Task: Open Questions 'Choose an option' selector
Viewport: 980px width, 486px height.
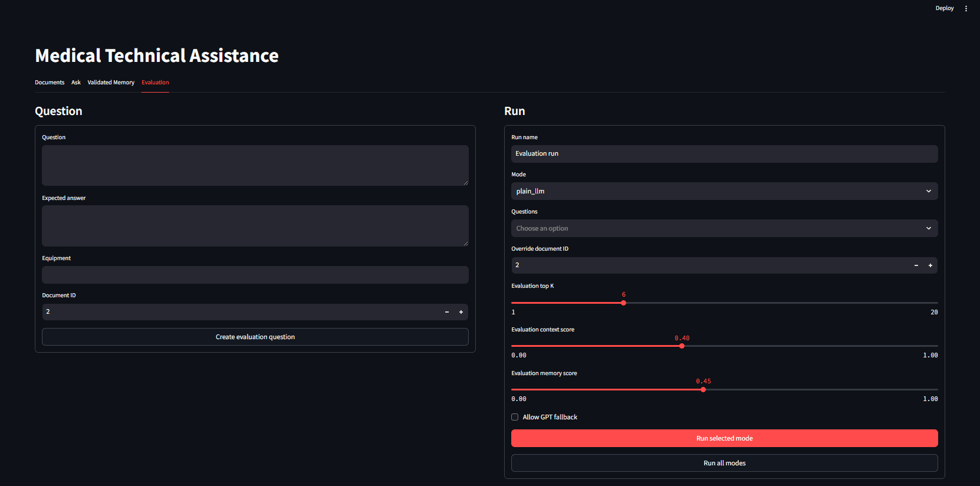Action: click(724, 228)
